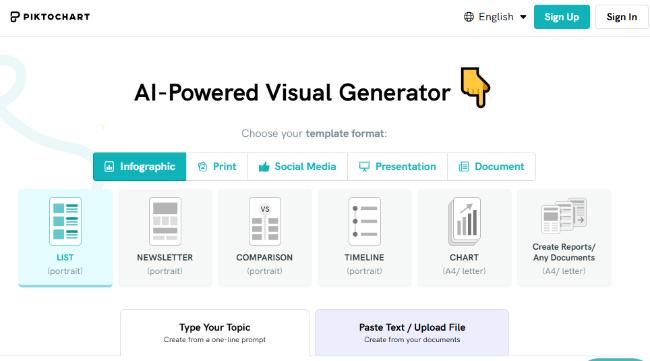Click the globe language icon
Image resolution: width=650 pixels, height=361 pixels.
point(469,17)
